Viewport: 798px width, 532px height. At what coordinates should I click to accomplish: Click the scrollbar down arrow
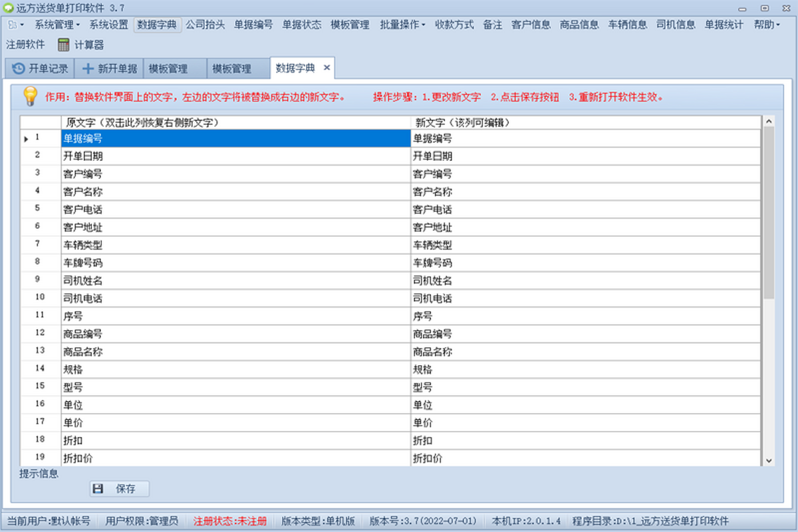769,460
